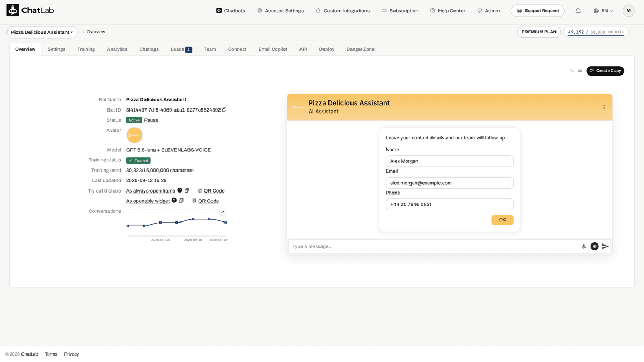Switch to the Training tab

tap(86, 49)
